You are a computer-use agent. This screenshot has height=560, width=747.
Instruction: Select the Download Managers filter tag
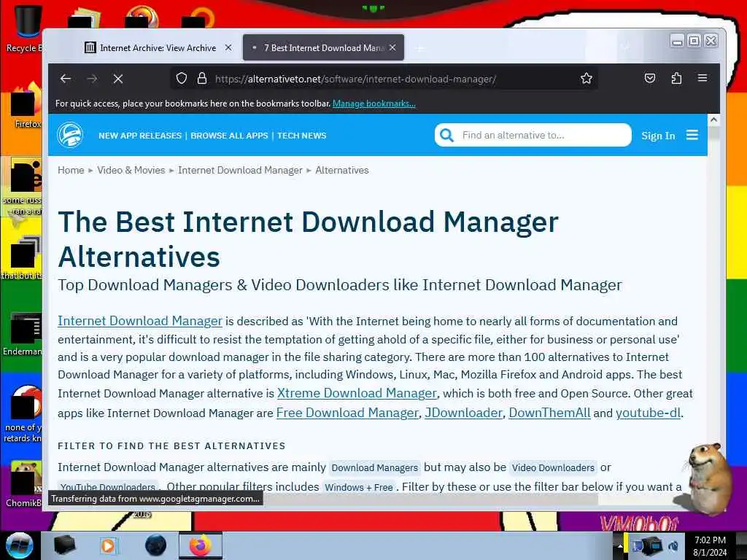pos(374,467)
